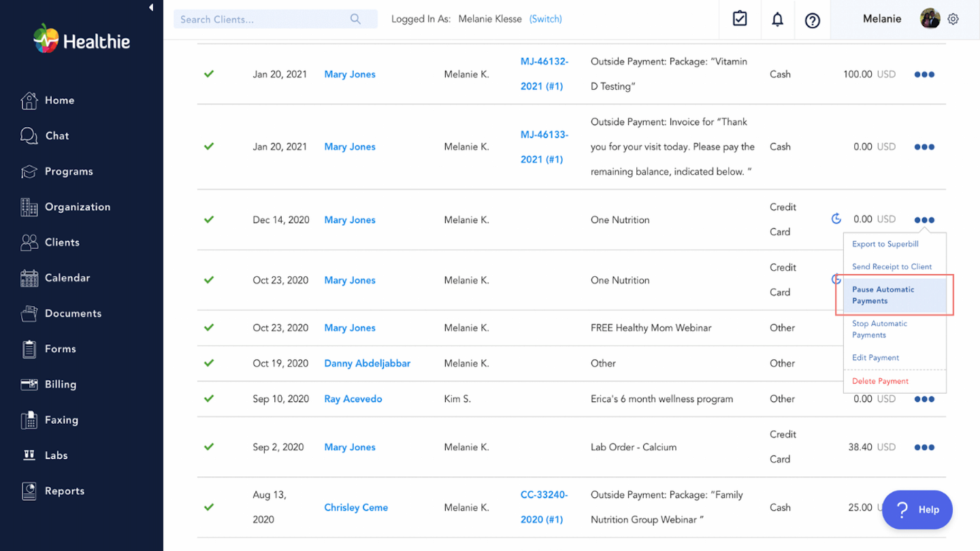Open three-dot menu for 100.00 USD payment

pos(924,74)
